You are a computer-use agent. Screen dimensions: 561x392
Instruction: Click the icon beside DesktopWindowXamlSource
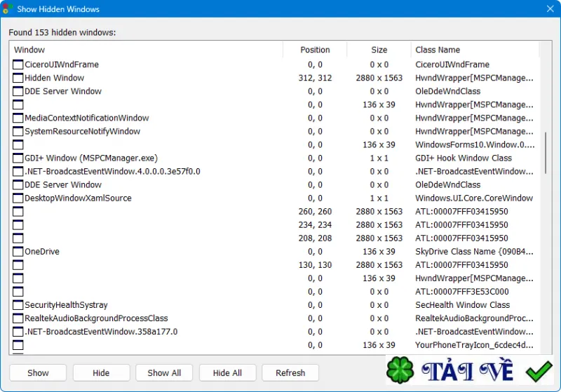[x=18, y=198]
